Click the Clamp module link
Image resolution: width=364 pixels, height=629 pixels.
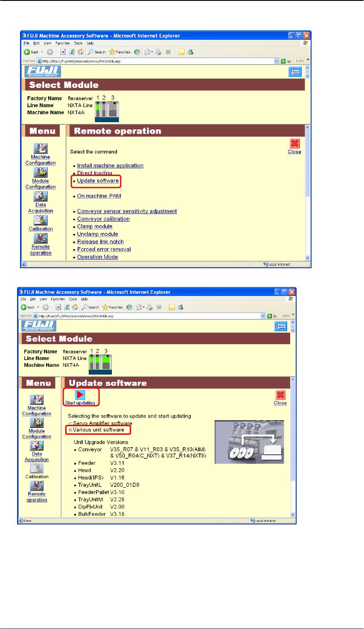(x=95, y=227)
